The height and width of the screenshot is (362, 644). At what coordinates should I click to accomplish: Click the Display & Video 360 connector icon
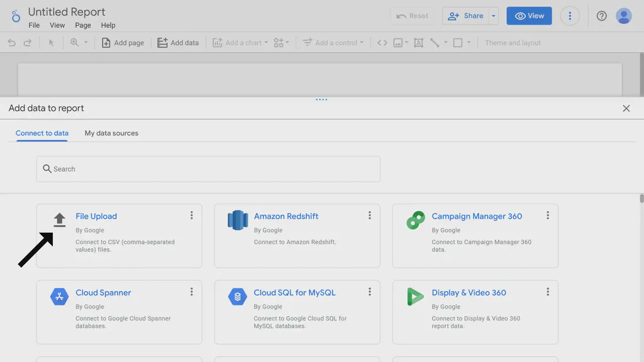point(415,296)
